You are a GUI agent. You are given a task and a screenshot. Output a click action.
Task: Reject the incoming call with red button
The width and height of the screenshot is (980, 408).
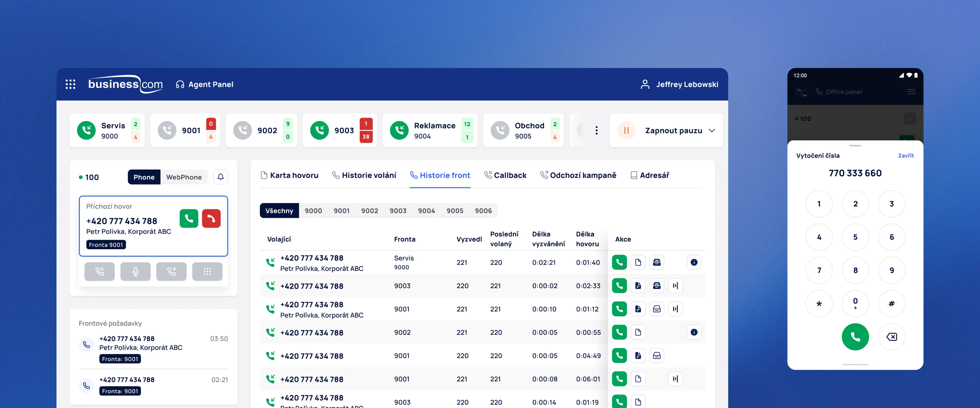(x=211, y=218)
